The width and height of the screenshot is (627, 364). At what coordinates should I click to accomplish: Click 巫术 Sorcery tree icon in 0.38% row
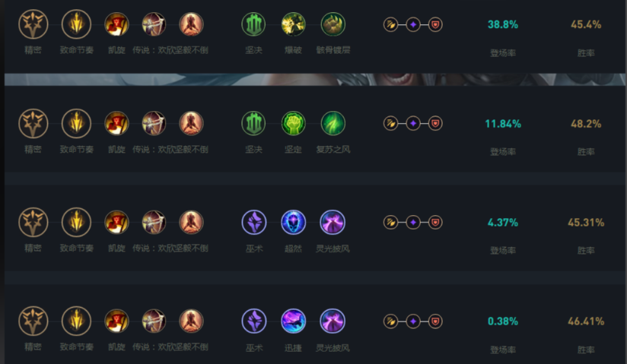(254, 321)
